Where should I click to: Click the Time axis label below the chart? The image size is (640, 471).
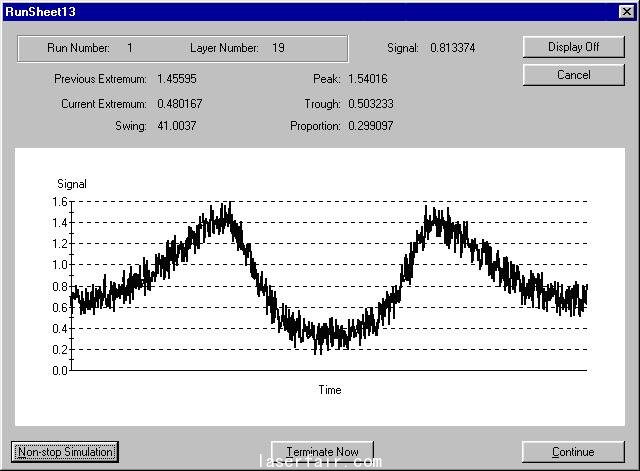330,390
